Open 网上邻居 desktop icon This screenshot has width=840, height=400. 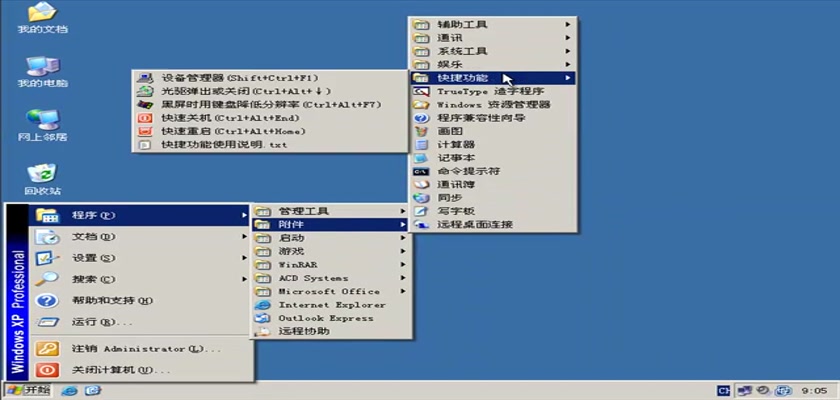(42, 125)
